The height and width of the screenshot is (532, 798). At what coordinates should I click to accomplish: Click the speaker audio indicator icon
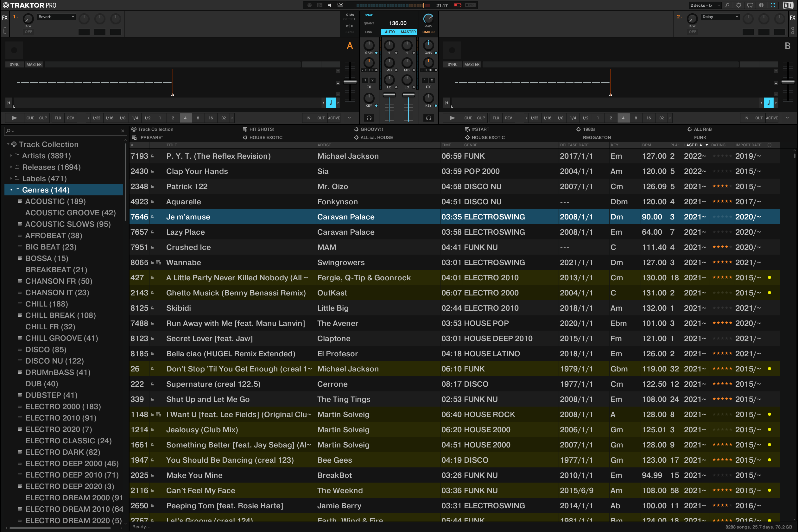[329, 5]
